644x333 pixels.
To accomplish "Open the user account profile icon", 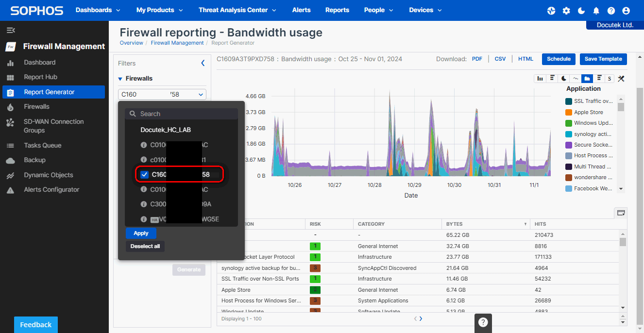I will point(626,11).
